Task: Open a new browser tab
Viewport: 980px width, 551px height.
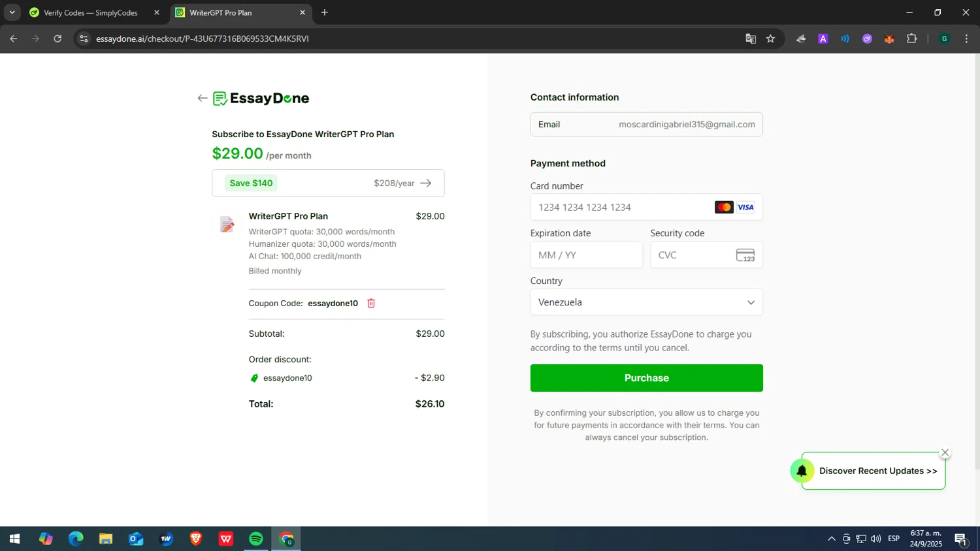Action: 325,12
